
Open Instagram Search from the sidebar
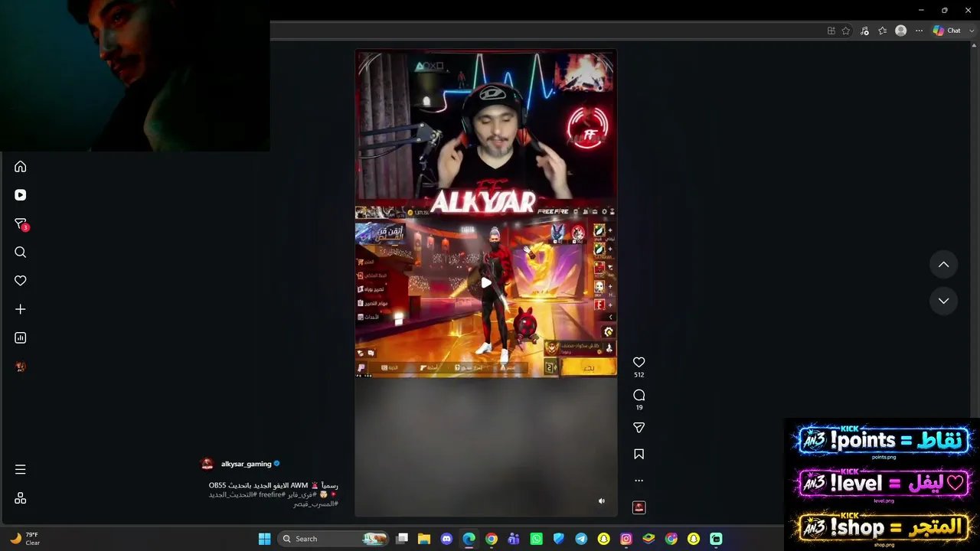[21, 253]
